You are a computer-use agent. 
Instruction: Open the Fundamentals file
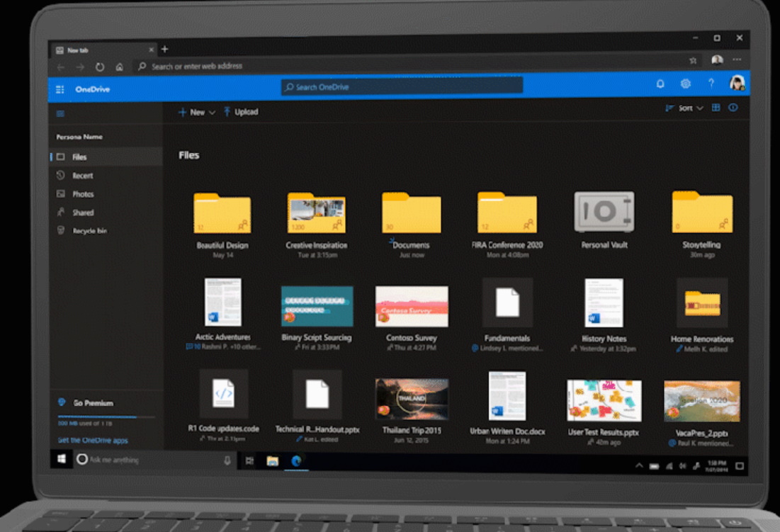pos(507,302)
